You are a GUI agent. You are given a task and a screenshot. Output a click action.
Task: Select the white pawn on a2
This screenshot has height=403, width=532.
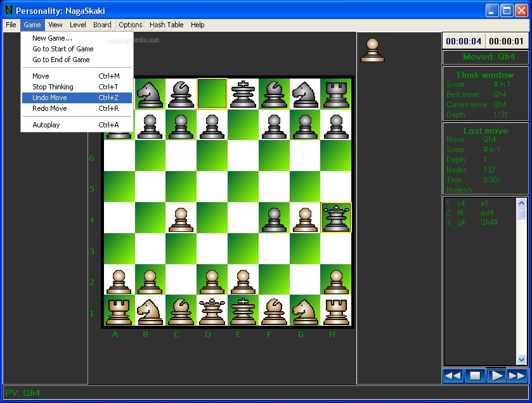pyautogui.click(x=119, y=282)
